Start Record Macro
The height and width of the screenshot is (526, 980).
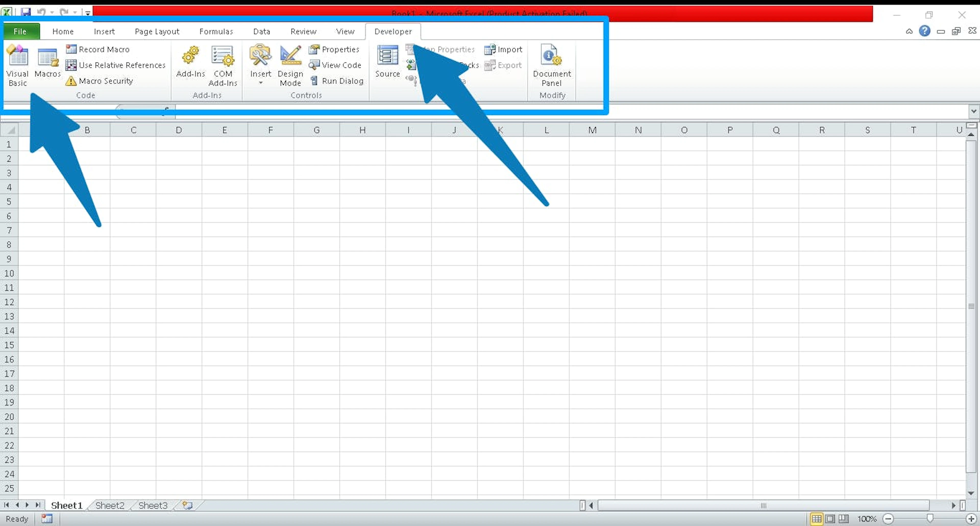click(98, 49)
